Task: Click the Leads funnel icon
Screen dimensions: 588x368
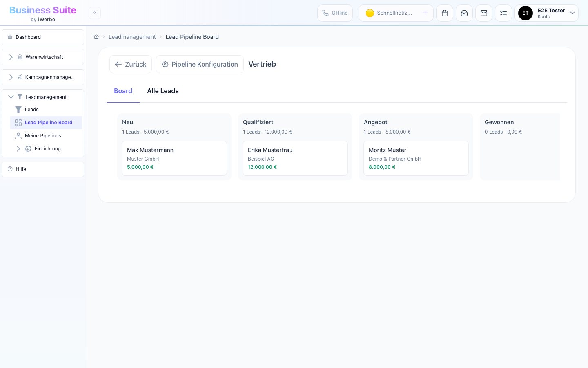Action: (18, 110)
